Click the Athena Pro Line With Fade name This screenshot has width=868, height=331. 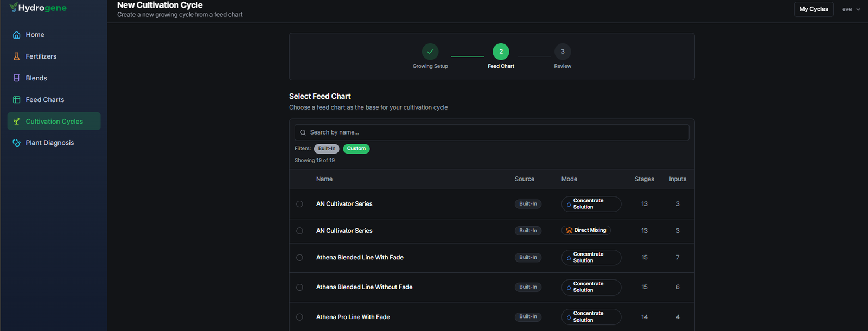[353, 317]
